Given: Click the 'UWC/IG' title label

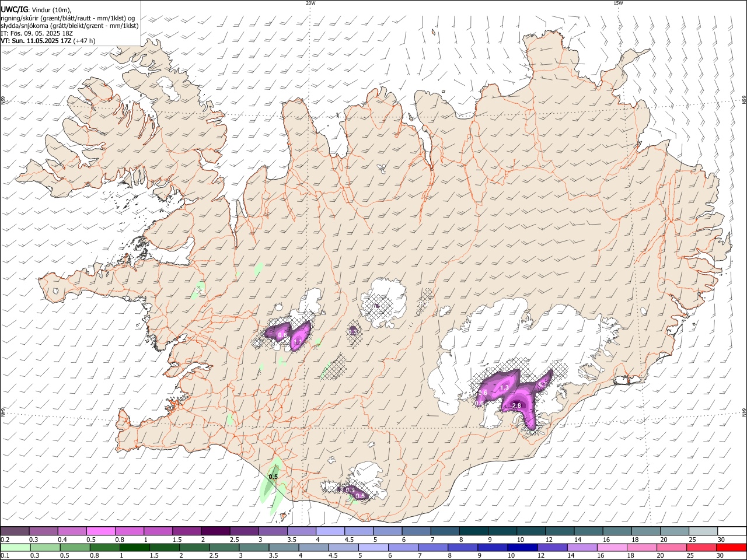Looking at the screenshot, I should click(x=15, y=9).
